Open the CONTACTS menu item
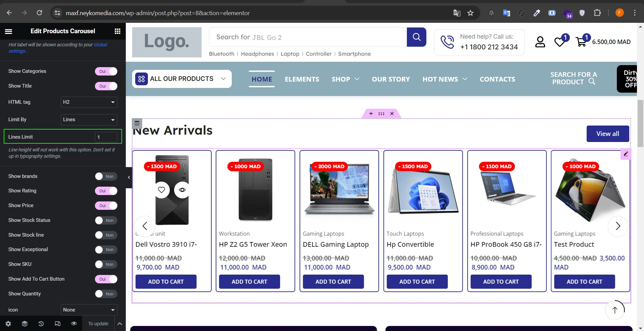The image size is (644, 331). (497, 79)
